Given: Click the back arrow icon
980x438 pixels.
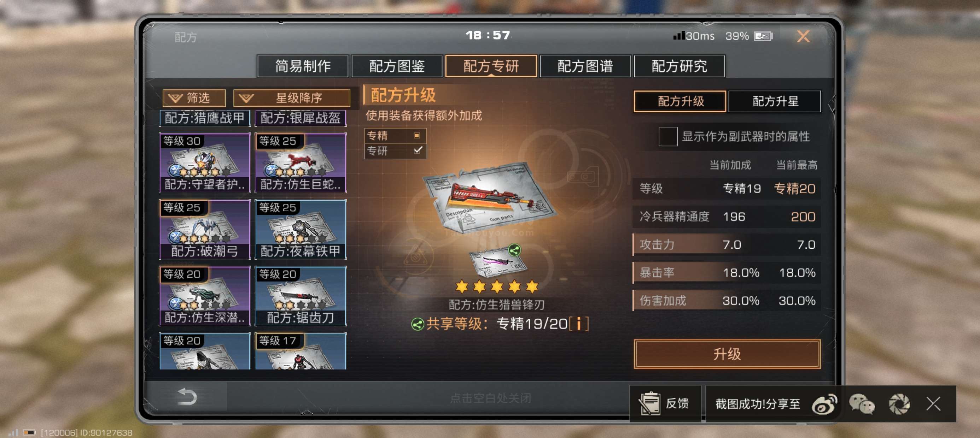Looking at the screenshot, I should point(187,397).
